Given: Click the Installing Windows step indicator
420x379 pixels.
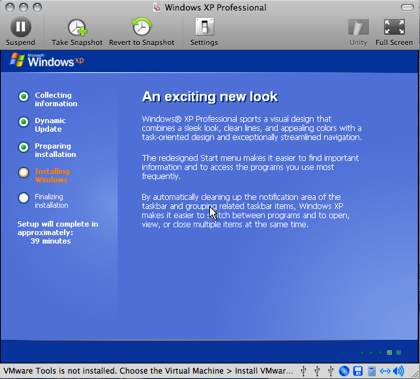Looking at the screenshot, I should (x=23, y=172).
